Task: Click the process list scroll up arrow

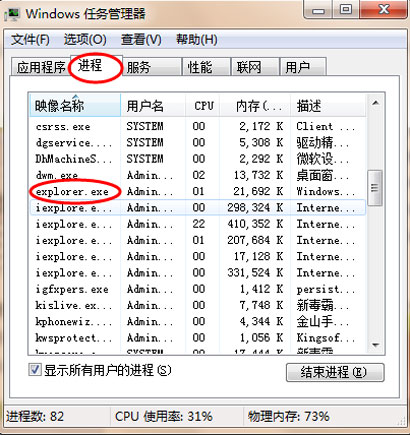Action: 376,103
